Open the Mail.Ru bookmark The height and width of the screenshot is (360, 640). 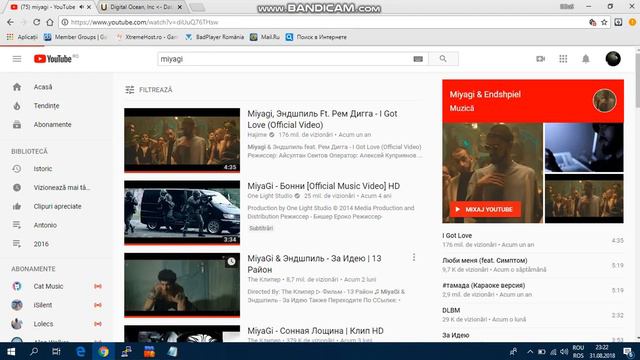[x=265, y=37]
